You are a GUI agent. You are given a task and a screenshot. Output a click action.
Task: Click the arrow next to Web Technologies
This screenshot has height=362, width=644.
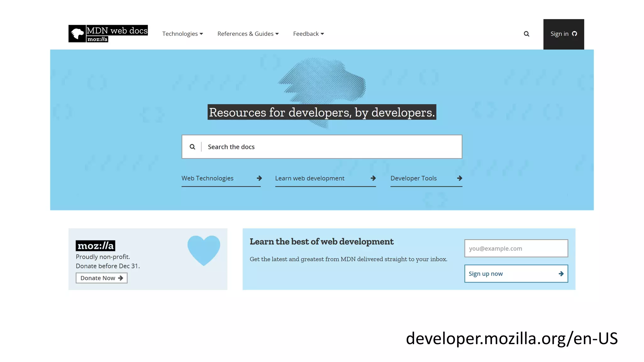coord(259,178)
